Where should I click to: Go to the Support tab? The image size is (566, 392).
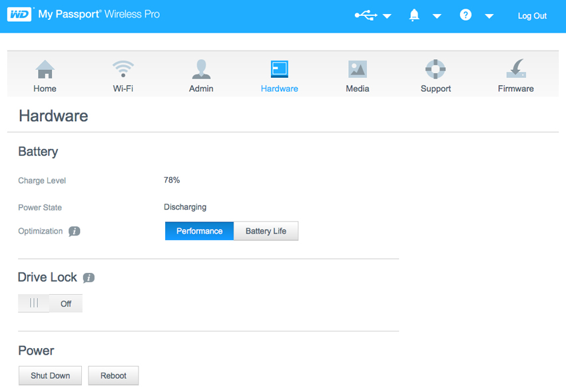pos(435,76)
